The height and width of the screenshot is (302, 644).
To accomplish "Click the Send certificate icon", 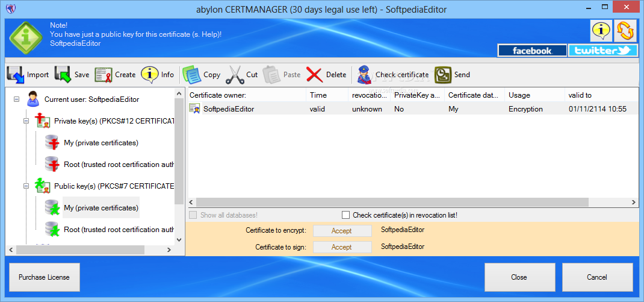I will pos(443,75).
